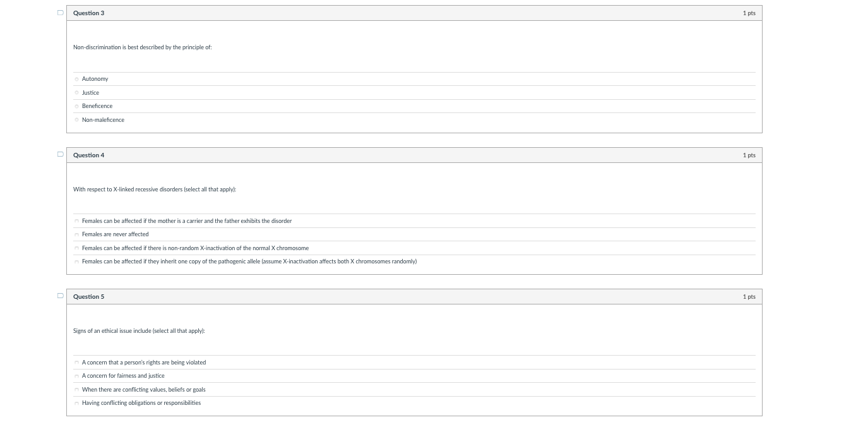This screenshot has width=868, height=427.
Task: Click the X-linked recessive disorders question text
Action: click(x=155, y=189)
